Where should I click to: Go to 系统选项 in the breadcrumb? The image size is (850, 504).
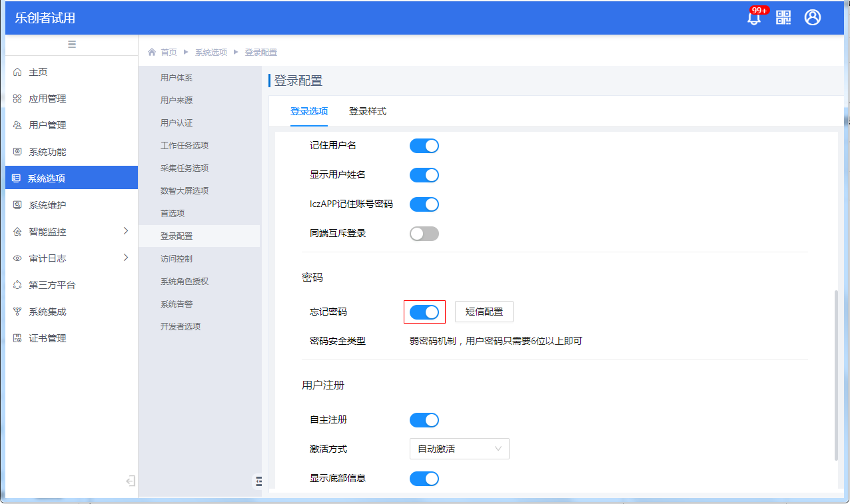[211, 53]
